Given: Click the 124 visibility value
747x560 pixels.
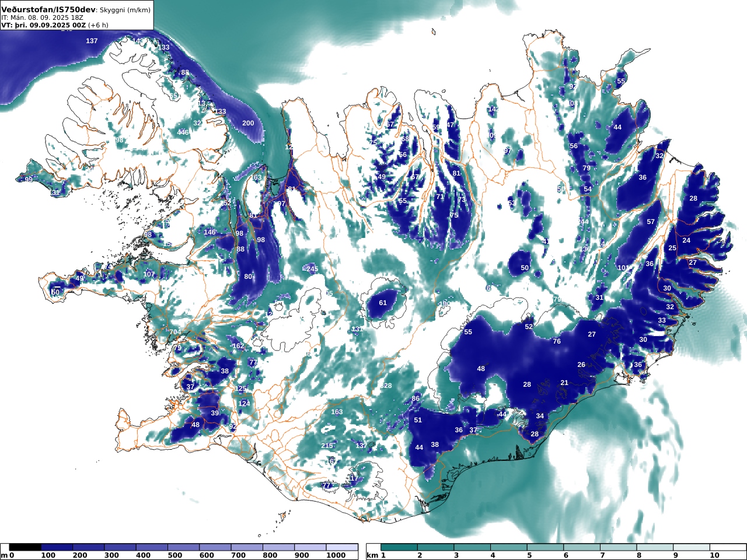Looking at the screenshot, I should (244, 404).
